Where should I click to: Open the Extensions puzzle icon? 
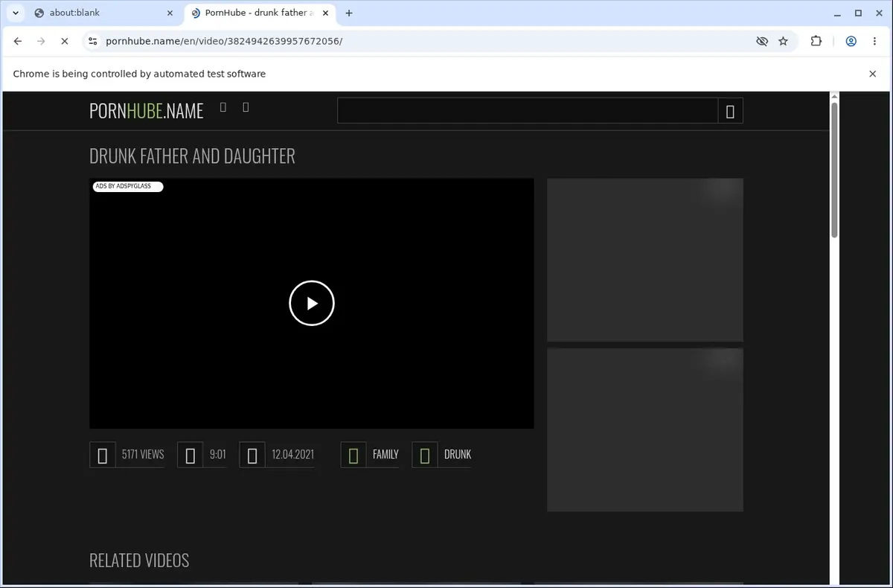point(816,42)
